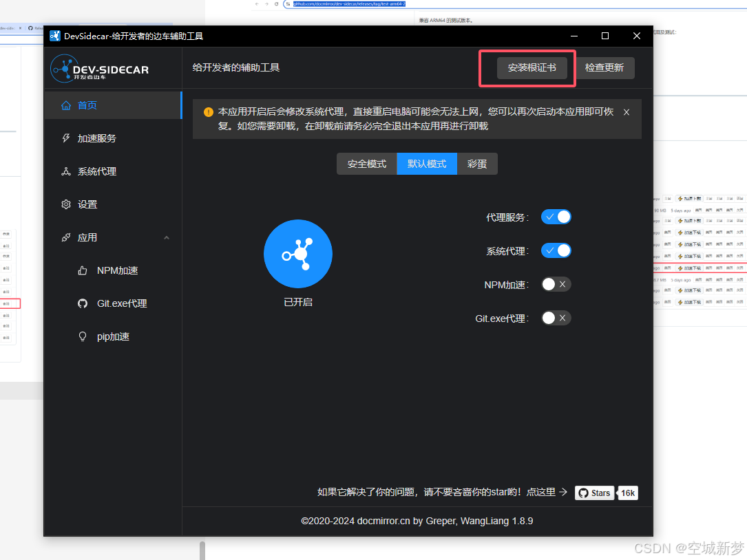Click the DEV-SIDECAR logo in sidebar
The image size is (747, 560).
click(x=100, y=69)
